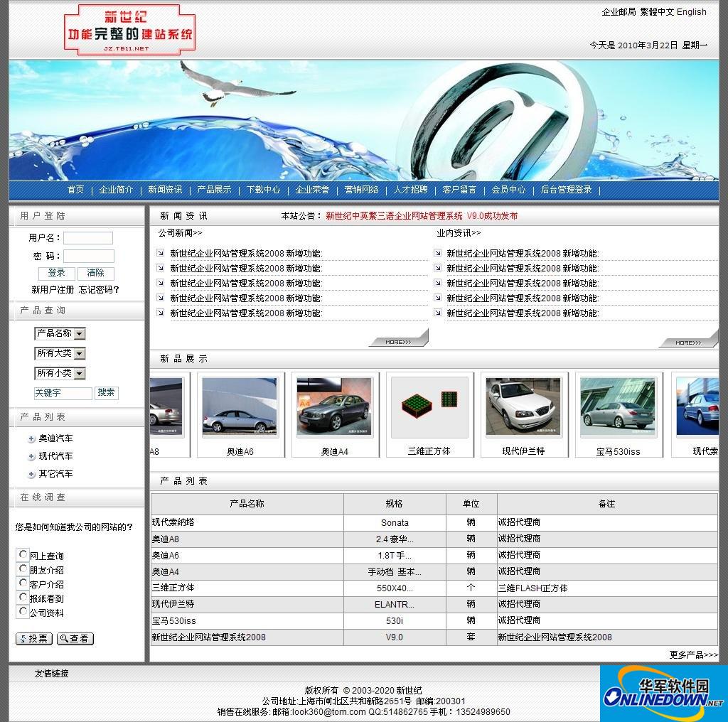Click MORE>>> button under 业内资讯
The width and height of the screenshot is (728, 722).
click(688, 342)
